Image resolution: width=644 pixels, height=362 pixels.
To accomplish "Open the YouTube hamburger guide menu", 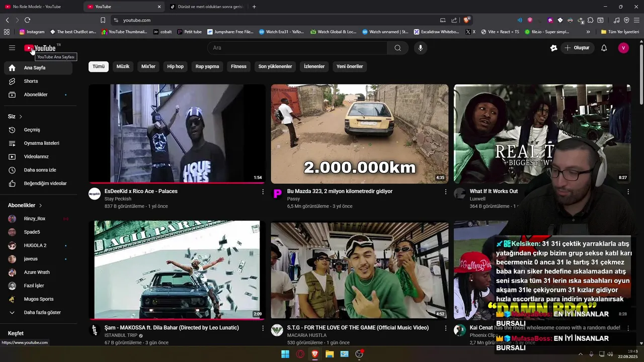I will tap(12, 48).
